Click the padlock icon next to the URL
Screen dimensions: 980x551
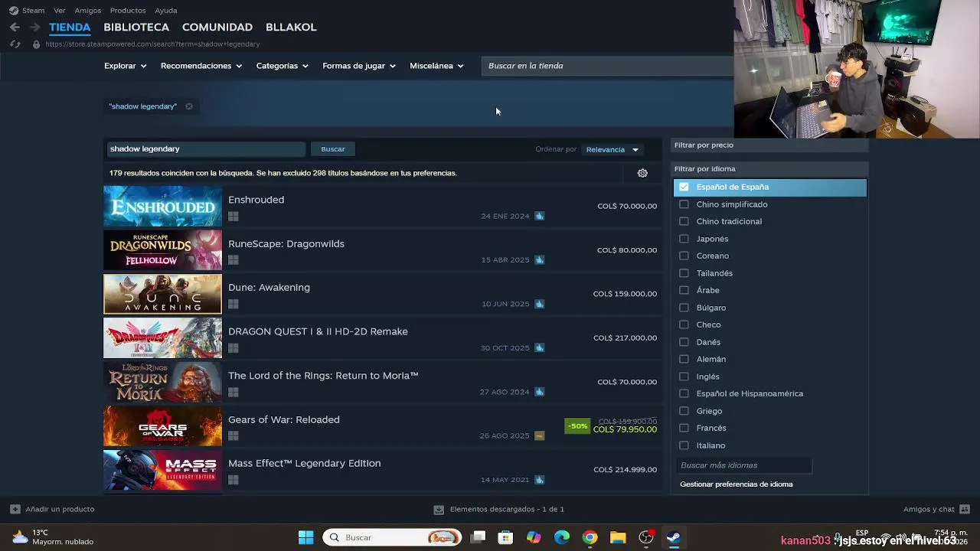coord(35,44)
